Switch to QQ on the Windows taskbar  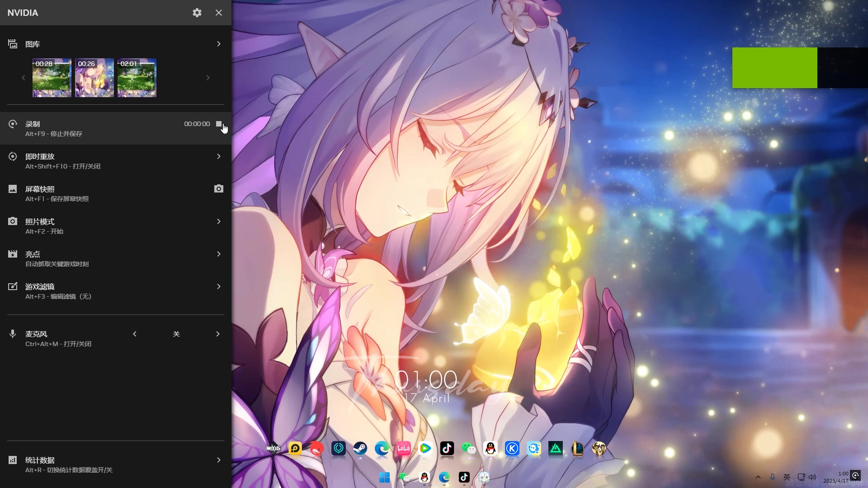(425, 477)
